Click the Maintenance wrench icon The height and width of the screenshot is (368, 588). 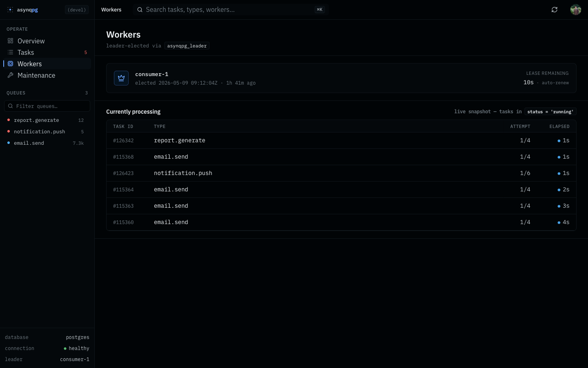pyautogui.click(x=10, y=75)
